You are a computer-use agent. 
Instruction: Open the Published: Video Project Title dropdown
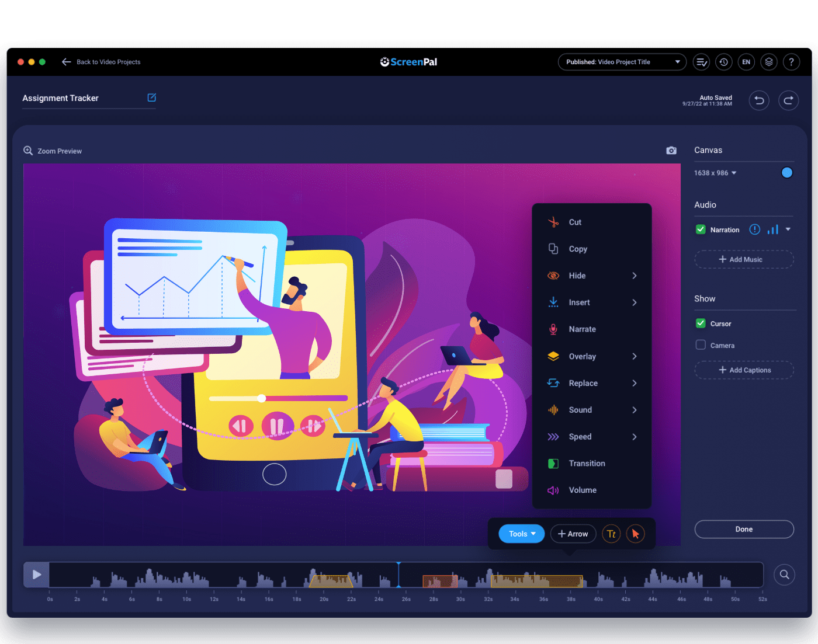point(621,61)
